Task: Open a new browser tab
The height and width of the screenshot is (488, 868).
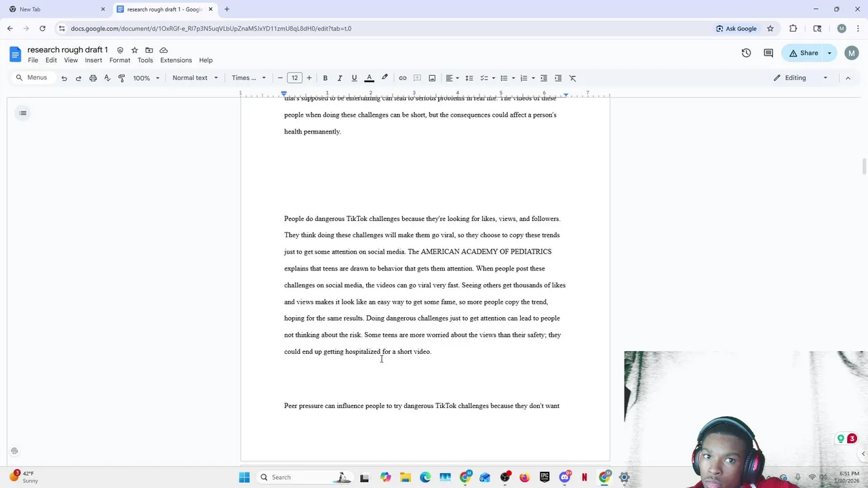Action: click(x=226, y=9)
